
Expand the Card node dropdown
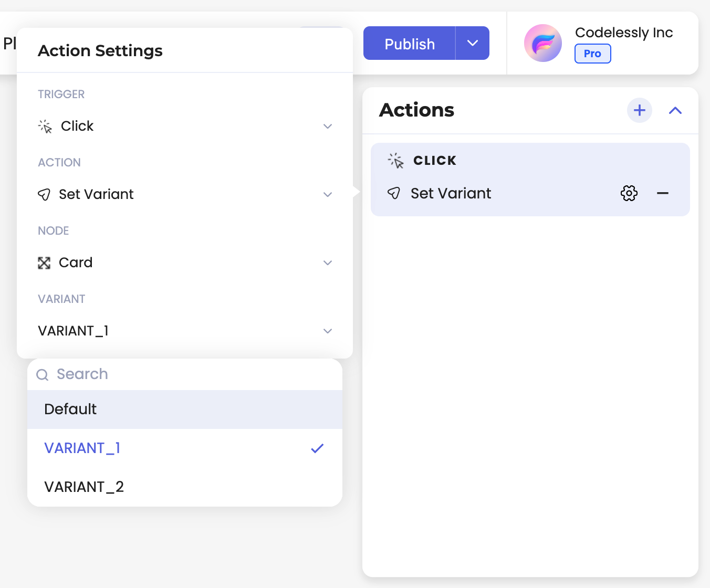tap(185, 262)
